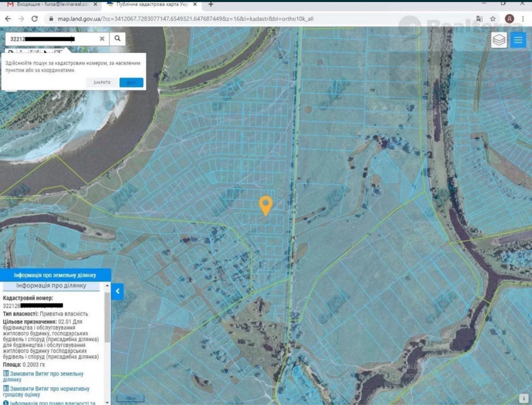Collapse the parcel info side panel
Viewport: 532px width, 405px height.
pyautogui.click(x=117, y=291)
